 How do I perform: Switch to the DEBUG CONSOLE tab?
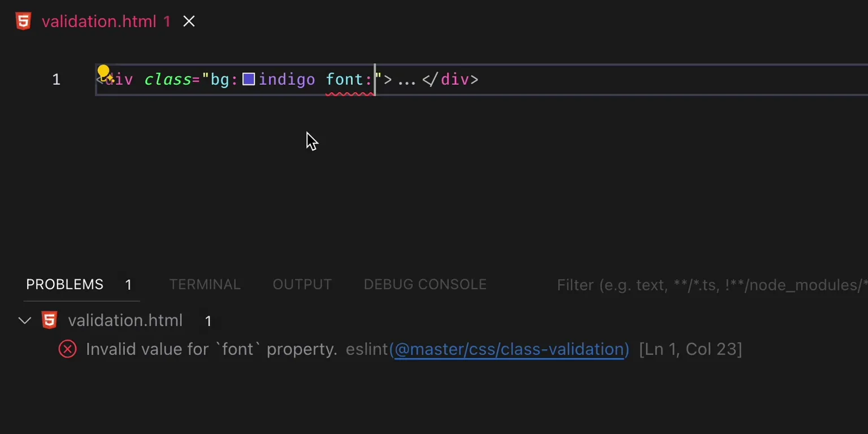click(x=425, y=284)
